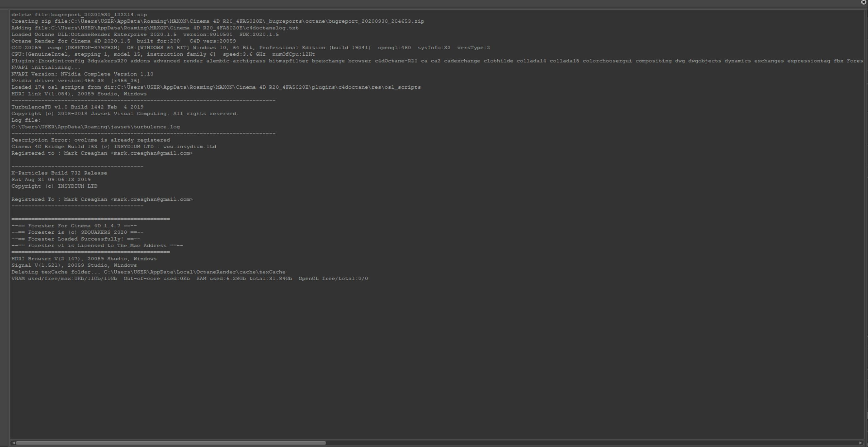
Task: Click the 'Loaded Octane DLL' log line
Action: click(145, 35)
